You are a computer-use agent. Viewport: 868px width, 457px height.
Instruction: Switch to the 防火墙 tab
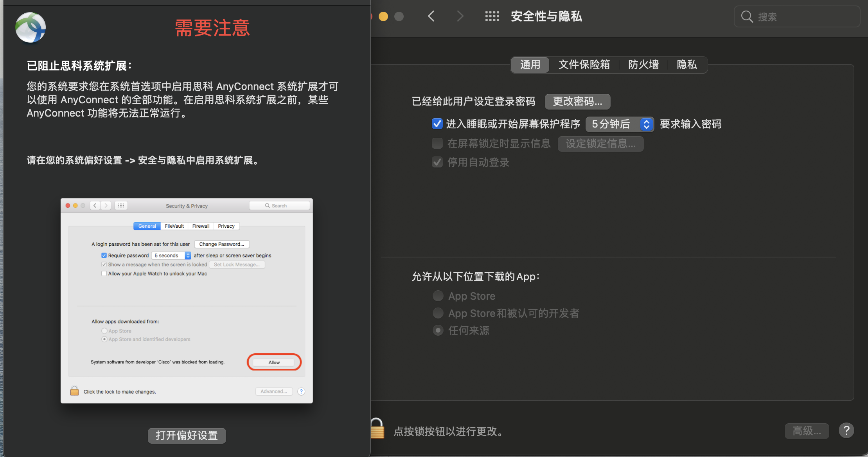[x=643, y=65]
